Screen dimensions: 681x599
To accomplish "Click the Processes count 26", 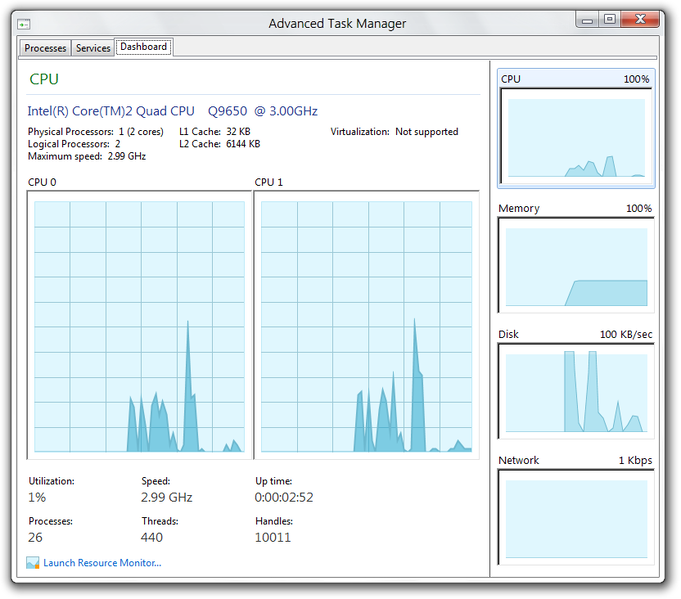I will pyautogui.click(x=35, y=537).
